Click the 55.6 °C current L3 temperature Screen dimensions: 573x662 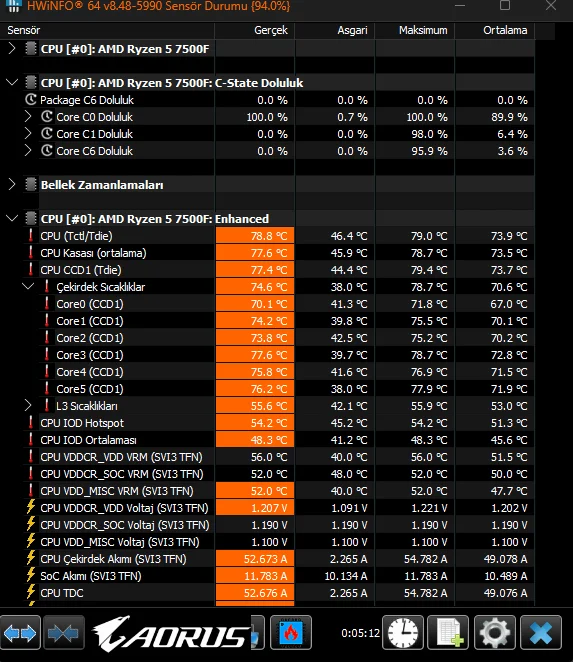tap(269, 406)
